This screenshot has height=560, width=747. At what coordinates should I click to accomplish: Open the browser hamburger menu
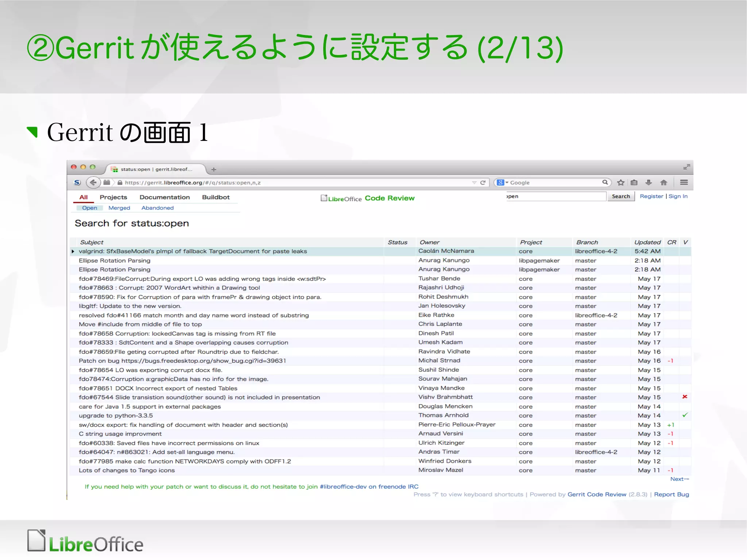[684, 182]
